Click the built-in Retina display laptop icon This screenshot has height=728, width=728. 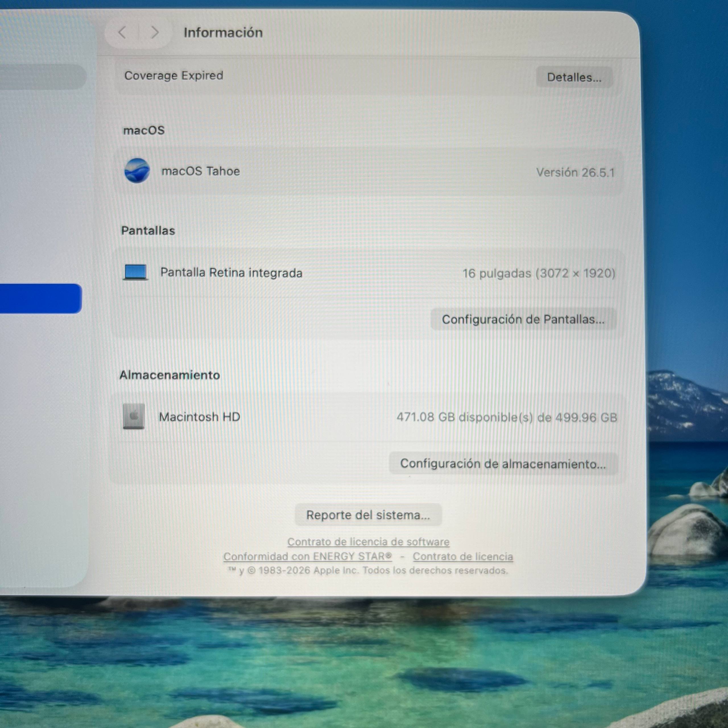(136, 272)
